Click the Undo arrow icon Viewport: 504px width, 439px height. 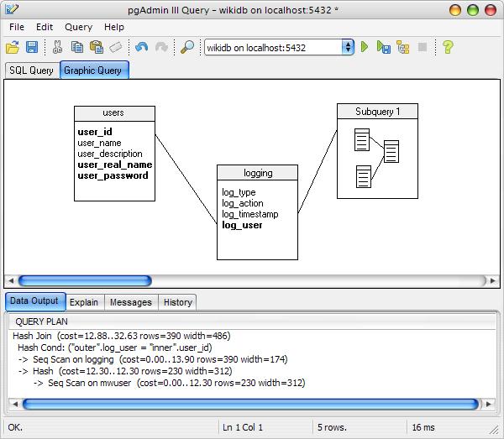[141, 47]
